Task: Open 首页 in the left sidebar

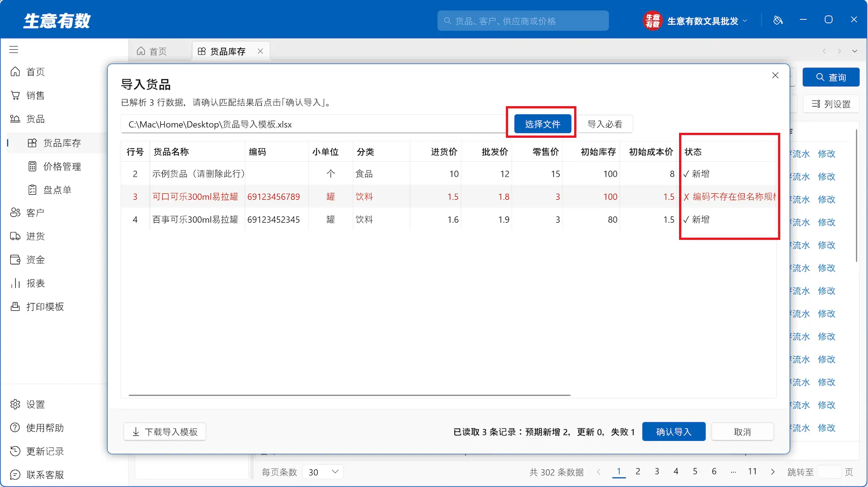Action: (35, 72)
